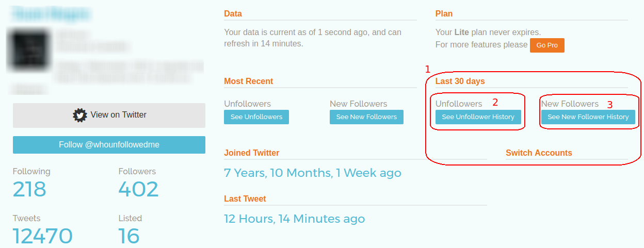The image size is (644, 248).
Task: Select the Switch Accounts heading
Action: 539,153
